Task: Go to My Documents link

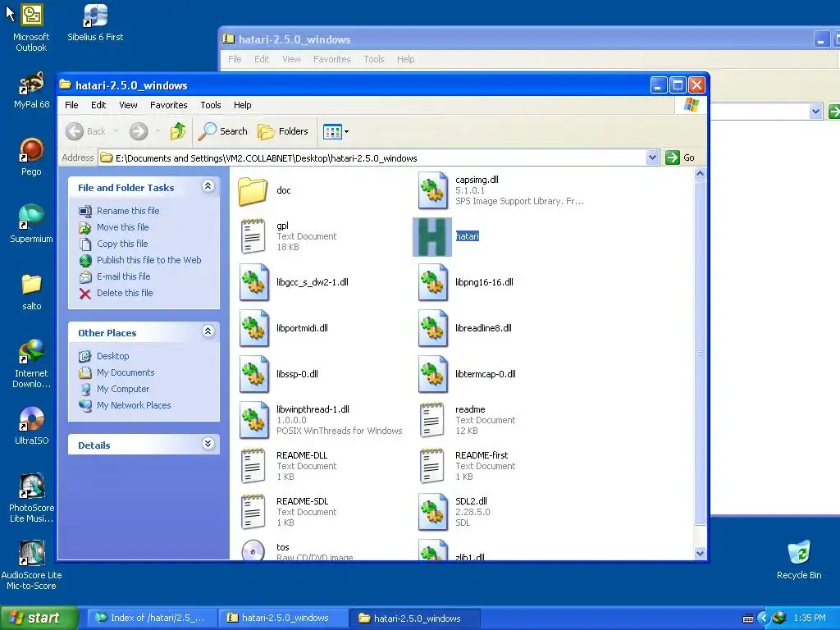Action: pyautogui.click(x=126, y=373)
